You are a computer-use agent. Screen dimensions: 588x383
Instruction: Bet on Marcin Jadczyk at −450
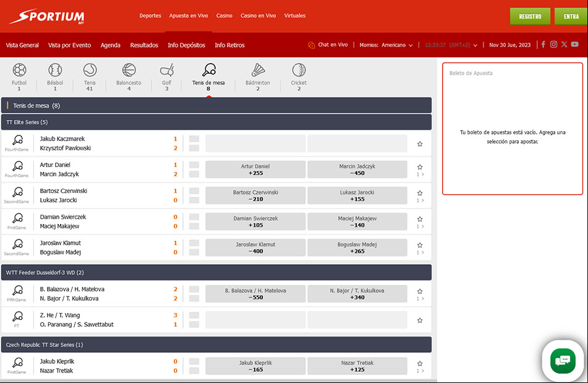[357, 170]
